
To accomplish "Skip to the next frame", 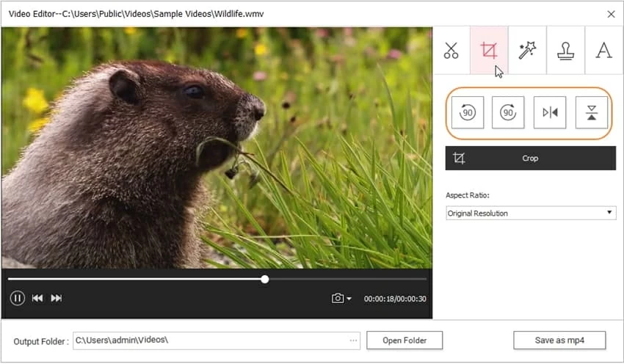I will click(x=57, y=298).
